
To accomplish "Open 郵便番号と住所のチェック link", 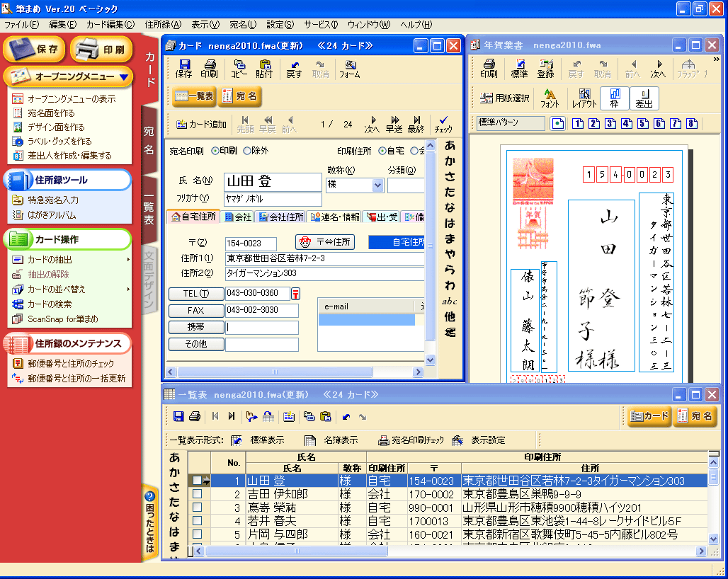I will click(x=70, y=364).
